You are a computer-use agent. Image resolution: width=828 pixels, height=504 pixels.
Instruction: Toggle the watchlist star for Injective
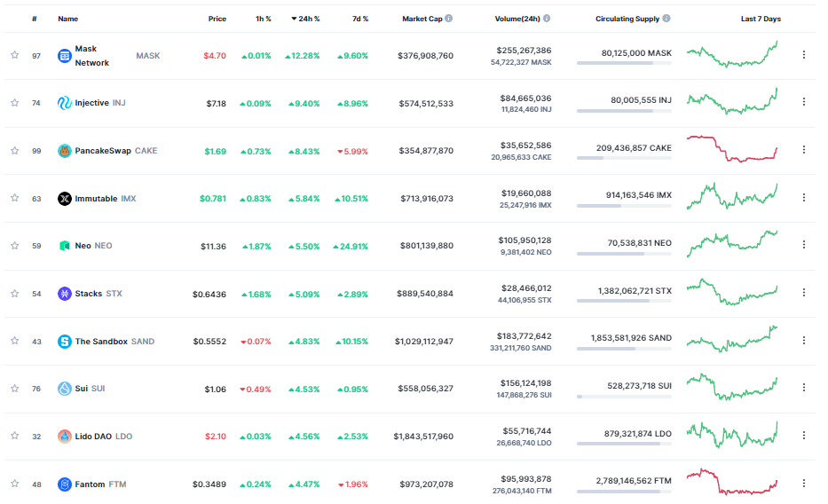point(15,103)
